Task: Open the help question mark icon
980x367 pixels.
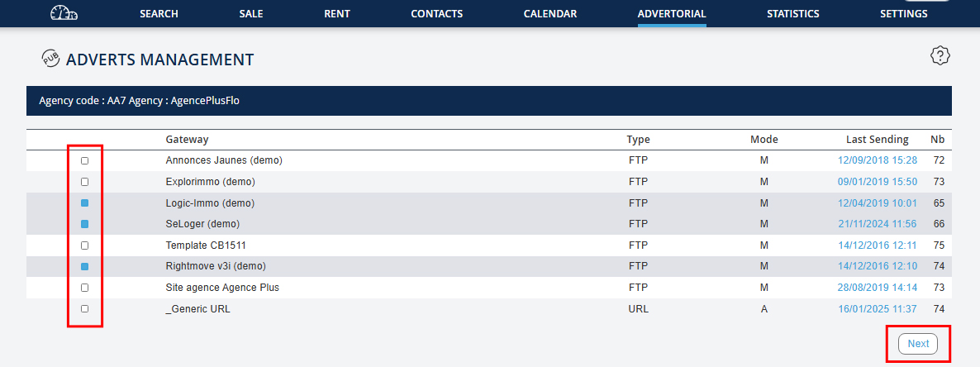Action: coord(940,56)
